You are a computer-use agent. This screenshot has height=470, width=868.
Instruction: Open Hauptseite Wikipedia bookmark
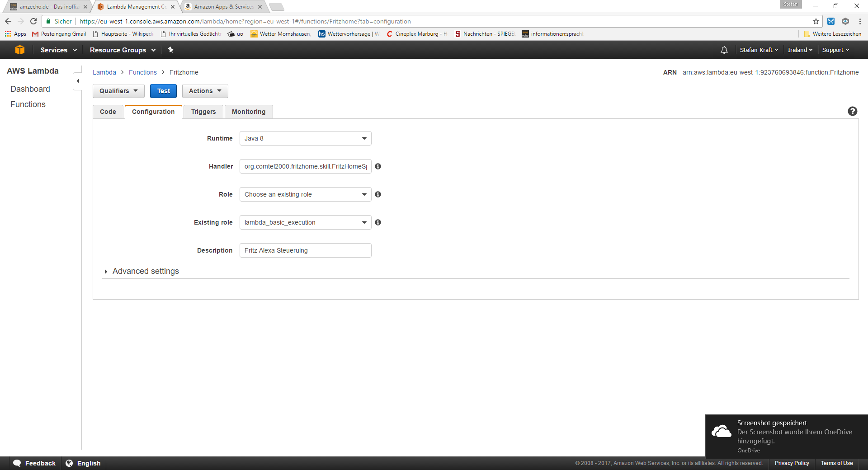(123, 34)
